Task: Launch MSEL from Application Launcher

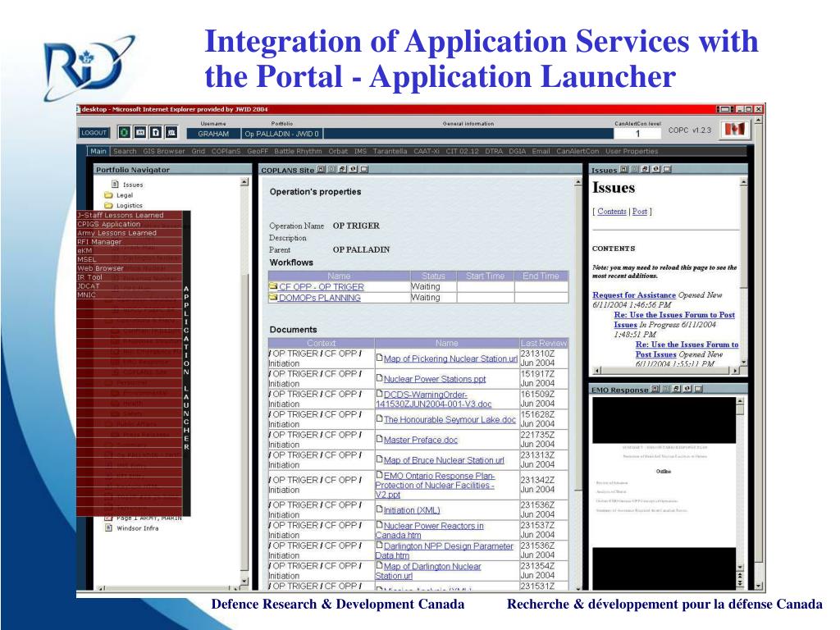Action: coord(129,259)
